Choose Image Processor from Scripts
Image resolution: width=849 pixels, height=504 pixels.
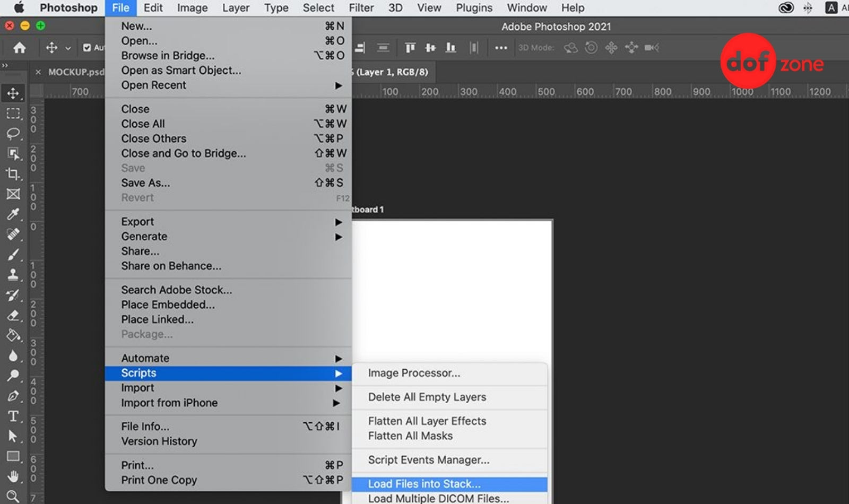tap(449, 373)
